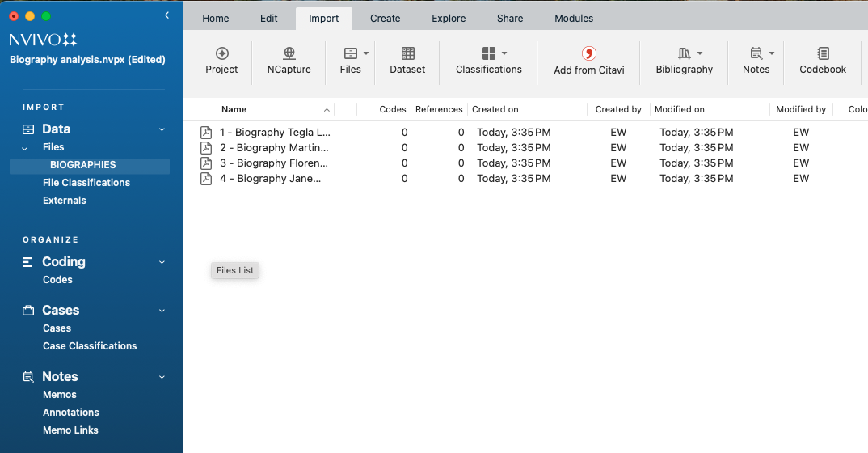Open the Codebook icon
Viewport: 868px width, 453px height.
[x=823, y=53]
